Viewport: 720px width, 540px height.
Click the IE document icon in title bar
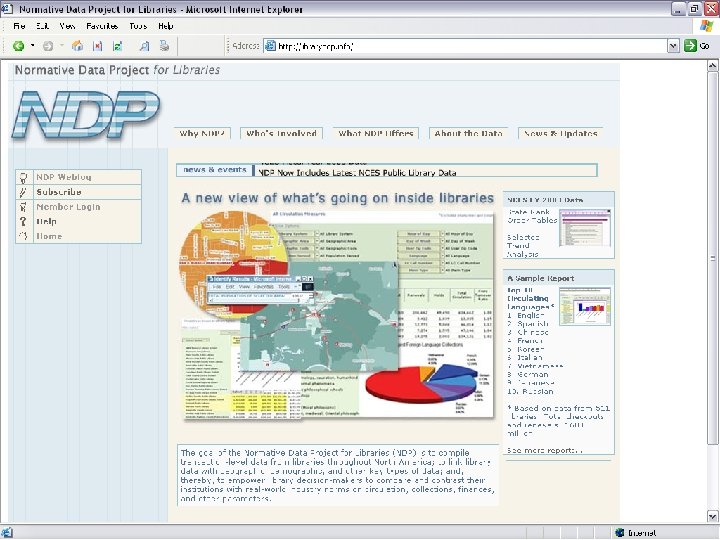point(6,9)
